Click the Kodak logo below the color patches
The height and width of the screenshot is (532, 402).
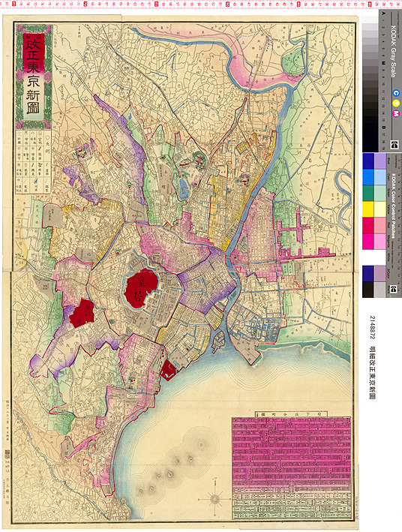pos(394,290)
